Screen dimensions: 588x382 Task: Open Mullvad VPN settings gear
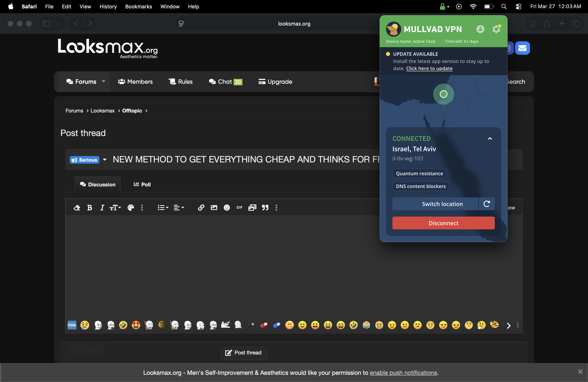(x=496, y=29)
